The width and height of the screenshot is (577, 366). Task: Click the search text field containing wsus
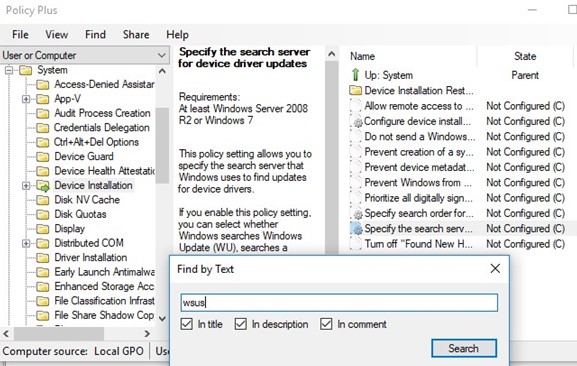(x=339, y=302)
